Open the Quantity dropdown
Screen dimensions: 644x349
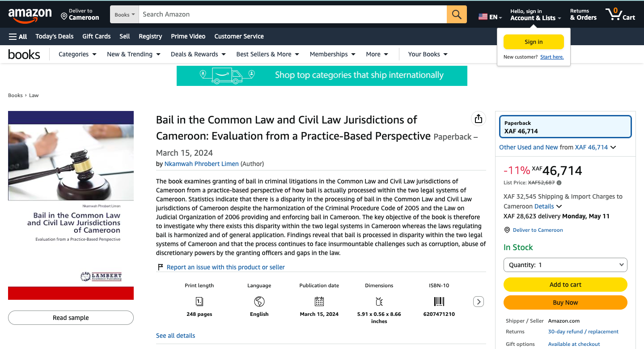click(x=565, y=265)
